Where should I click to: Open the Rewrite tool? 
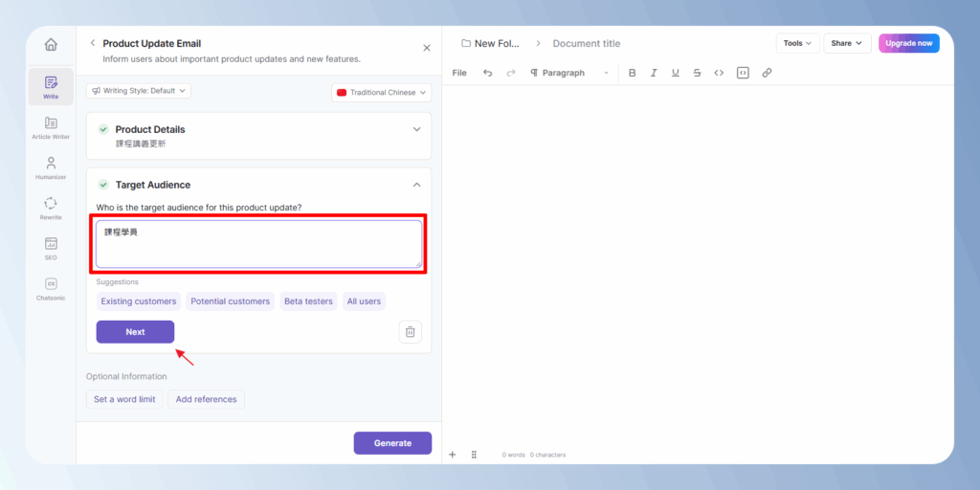coord(51,208)
